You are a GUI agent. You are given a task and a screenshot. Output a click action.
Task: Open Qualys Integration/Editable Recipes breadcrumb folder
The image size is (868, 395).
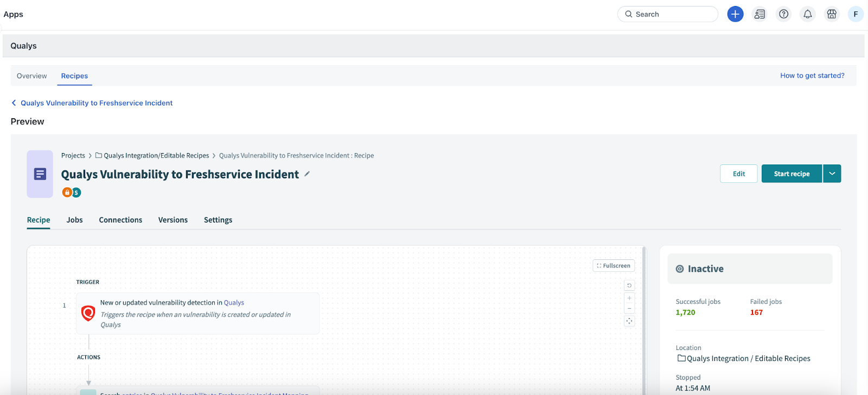pos(152,156)
